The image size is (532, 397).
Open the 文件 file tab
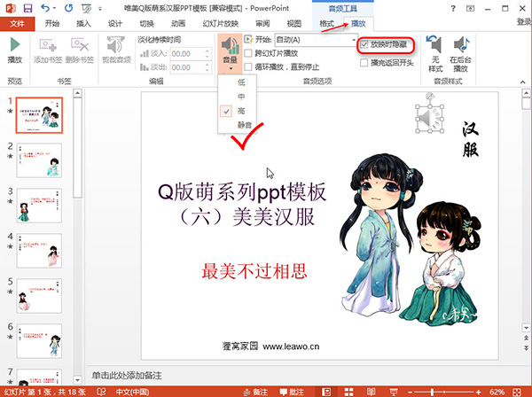coord(18,23)
